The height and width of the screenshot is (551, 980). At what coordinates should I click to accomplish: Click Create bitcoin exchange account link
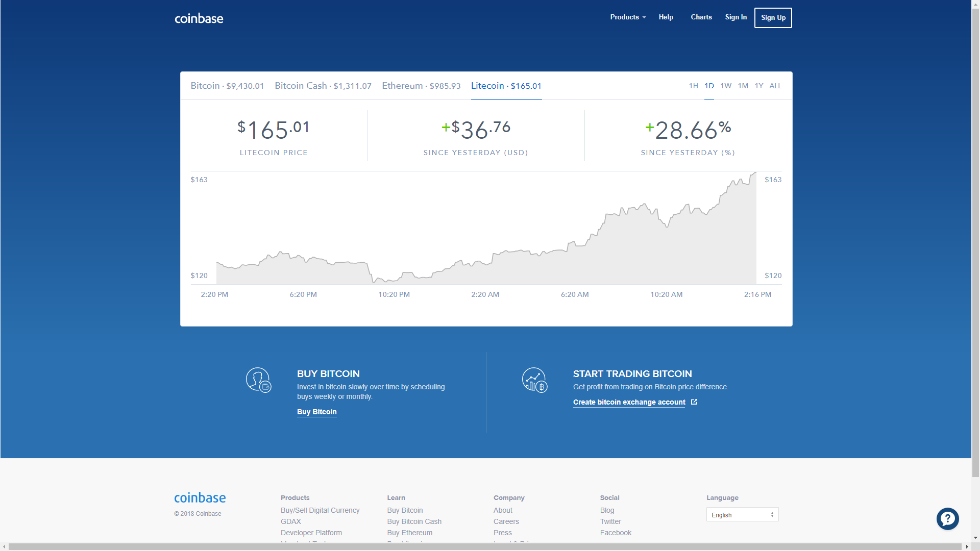[629, 402]
